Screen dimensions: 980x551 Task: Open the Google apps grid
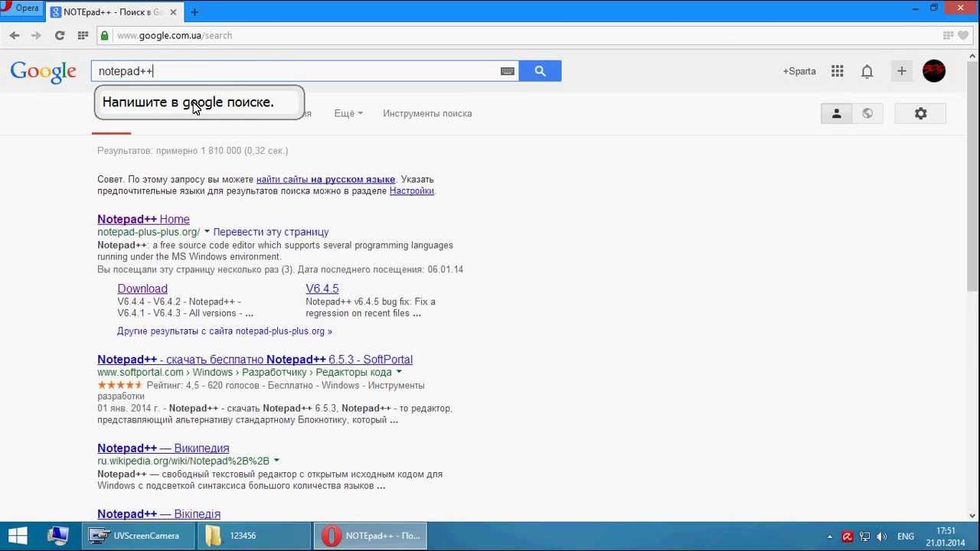point(838,71)
